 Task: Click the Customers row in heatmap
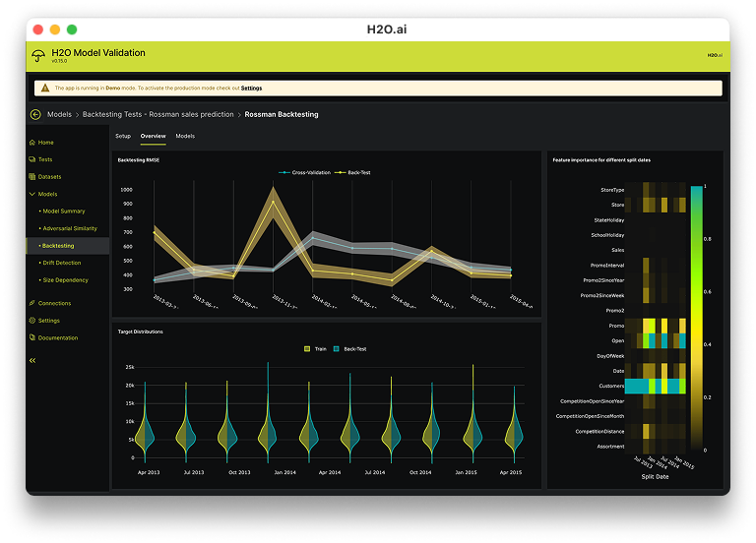[x=656, y=386]
